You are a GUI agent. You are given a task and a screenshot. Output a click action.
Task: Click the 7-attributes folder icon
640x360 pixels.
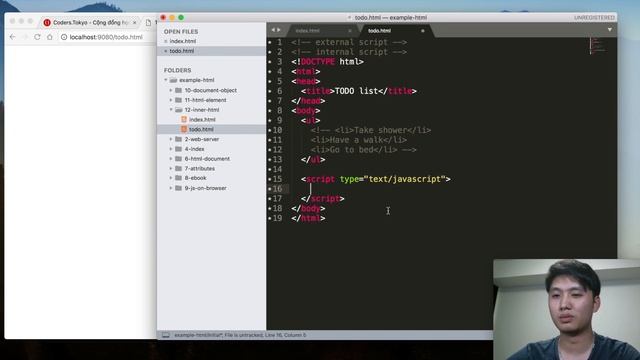coord(178,168)
